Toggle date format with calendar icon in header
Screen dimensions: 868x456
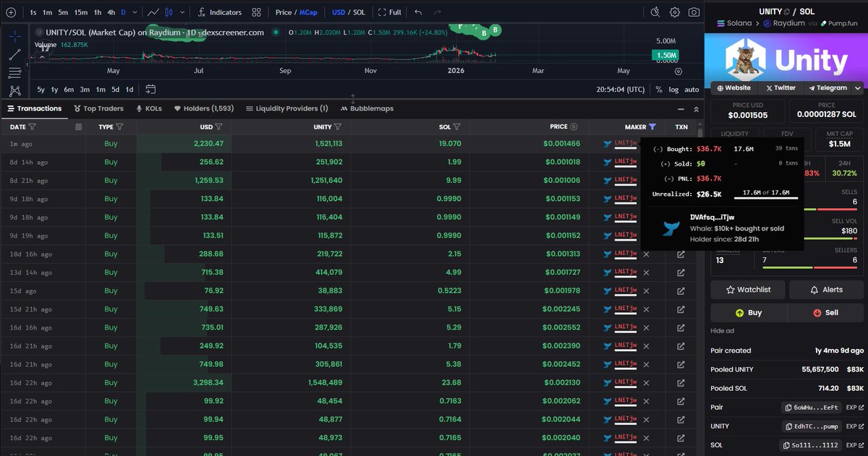click(78, 126)
